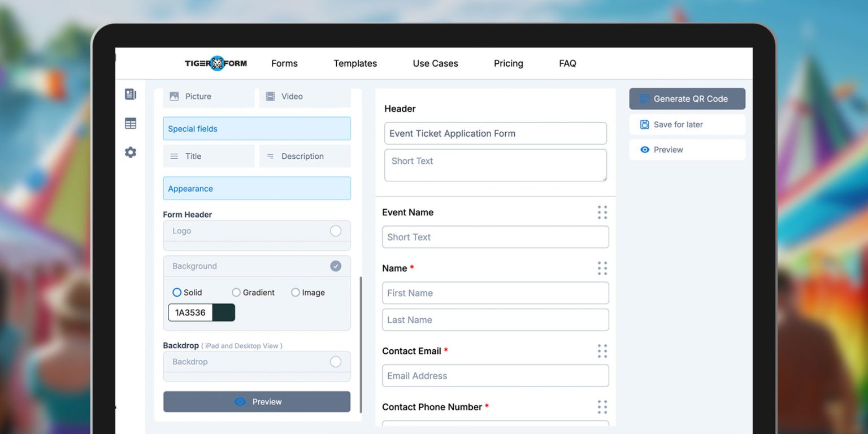
Task: Select the Image background option
Action: click(296, 292)
